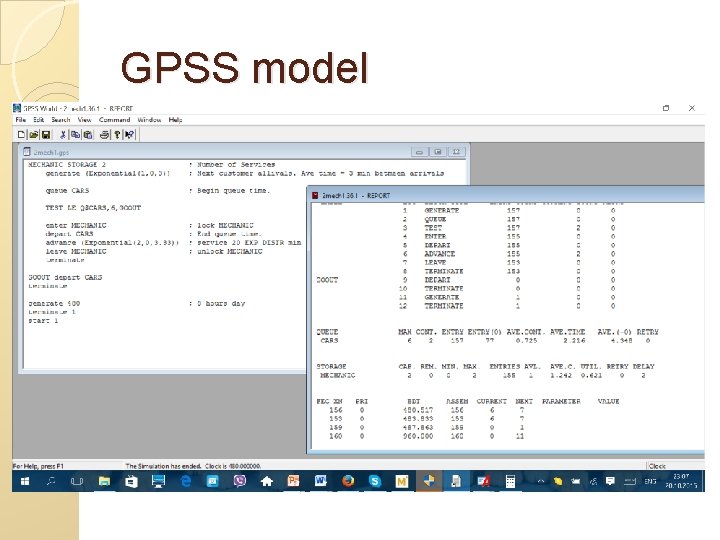Image resolution: width=720 pixels, height=540 pixels.
Task: Open the notification action center icon
Action: (610, 481)
